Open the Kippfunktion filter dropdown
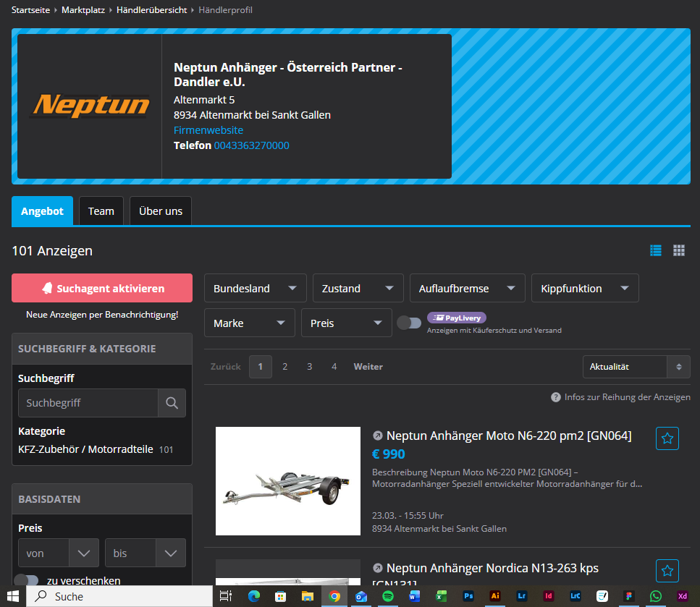This screenshot has height=607, width=700. click(584, 288)
